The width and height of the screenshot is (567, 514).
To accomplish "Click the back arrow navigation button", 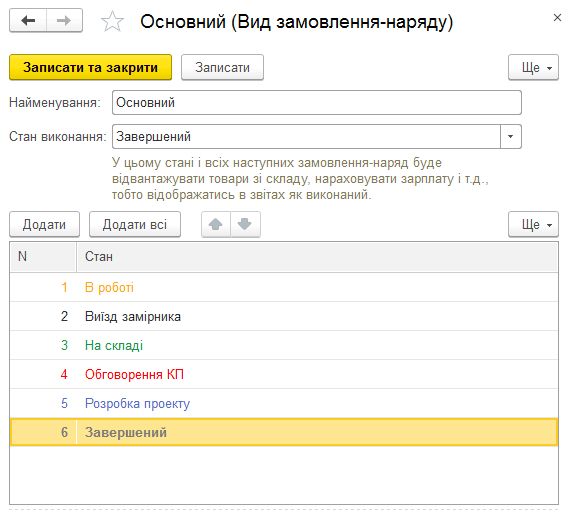I will pos(28,21).
